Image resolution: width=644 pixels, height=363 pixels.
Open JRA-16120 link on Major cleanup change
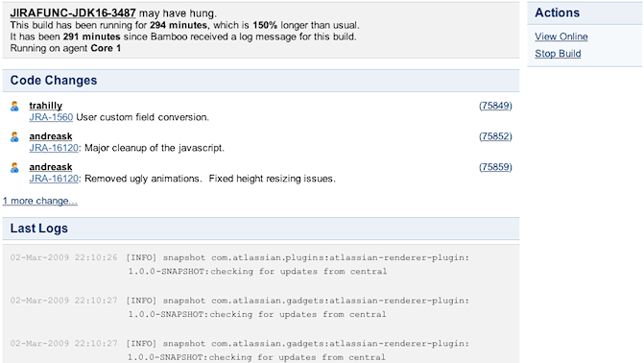click(x=54, y=148)
